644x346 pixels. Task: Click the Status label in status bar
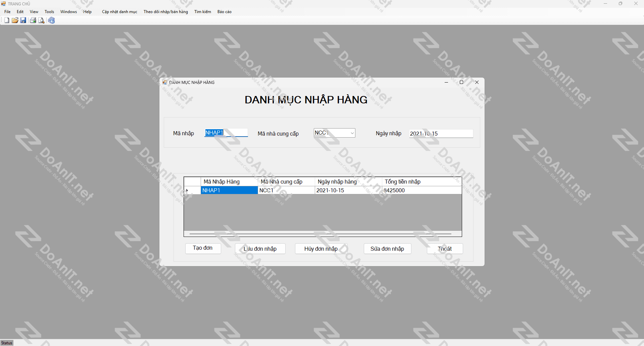click(x=7, y=343)
